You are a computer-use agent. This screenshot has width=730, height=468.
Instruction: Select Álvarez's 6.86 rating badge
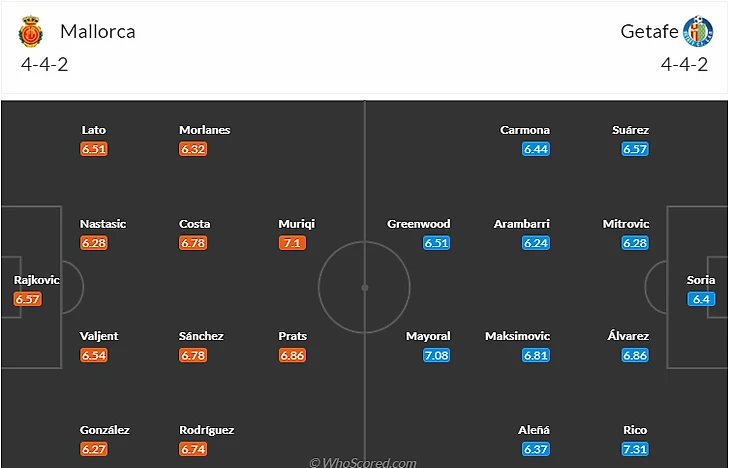point(635,355)
